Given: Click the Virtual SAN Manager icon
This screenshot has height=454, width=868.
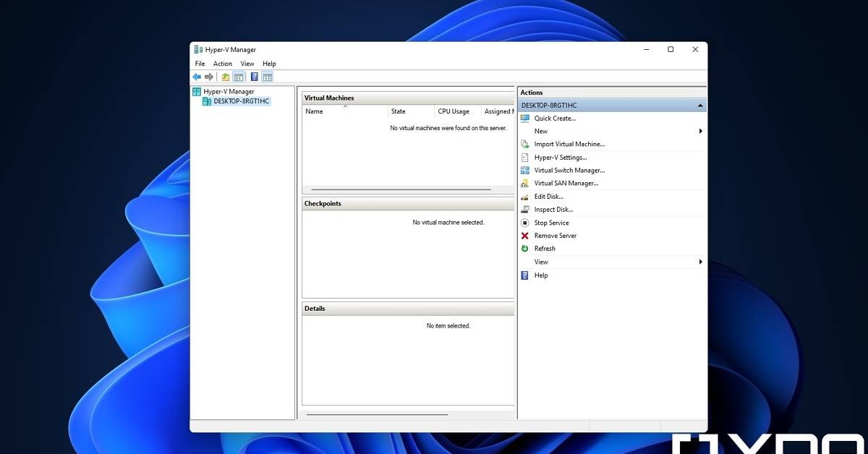Looking at the screenshot, I should (525, 184).
